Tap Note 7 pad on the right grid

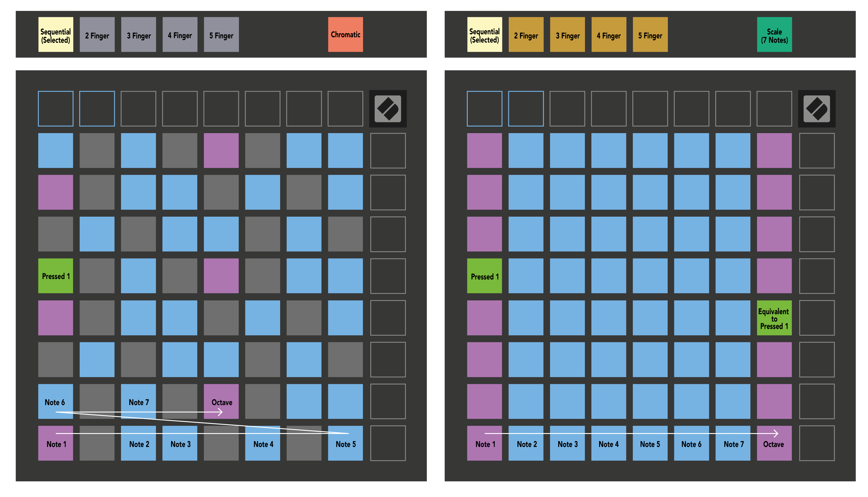click(x=733, y=443)
